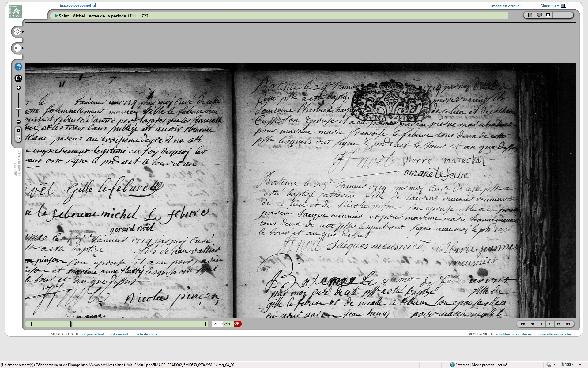
Task: Click nouvelle recherche link
Action: click(x=555, y=334)
